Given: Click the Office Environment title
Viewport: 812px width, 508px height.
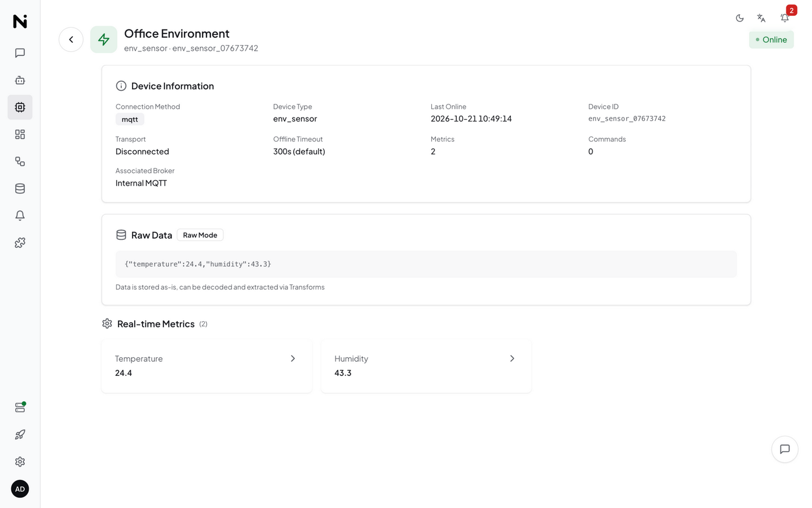Looking at the screenshot, I should tap(176, 33).
